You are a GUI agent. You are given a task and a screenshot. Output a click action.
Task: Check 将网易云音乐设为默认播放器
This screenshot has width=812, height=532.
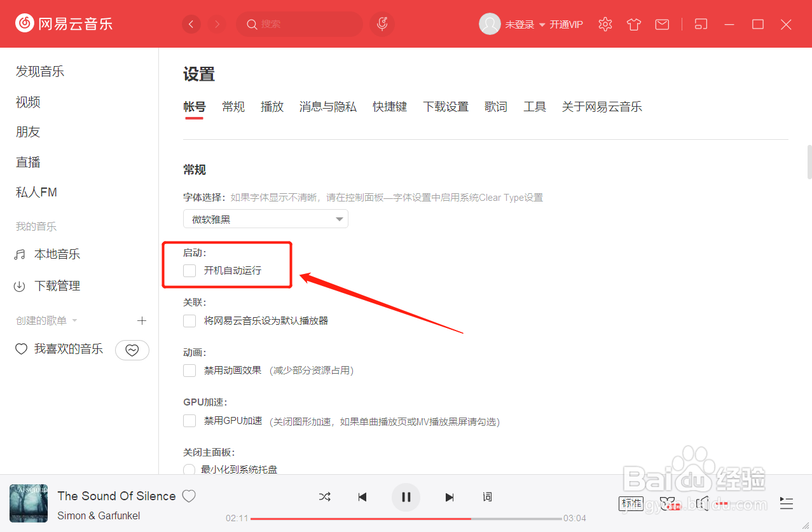coord(189,320)
